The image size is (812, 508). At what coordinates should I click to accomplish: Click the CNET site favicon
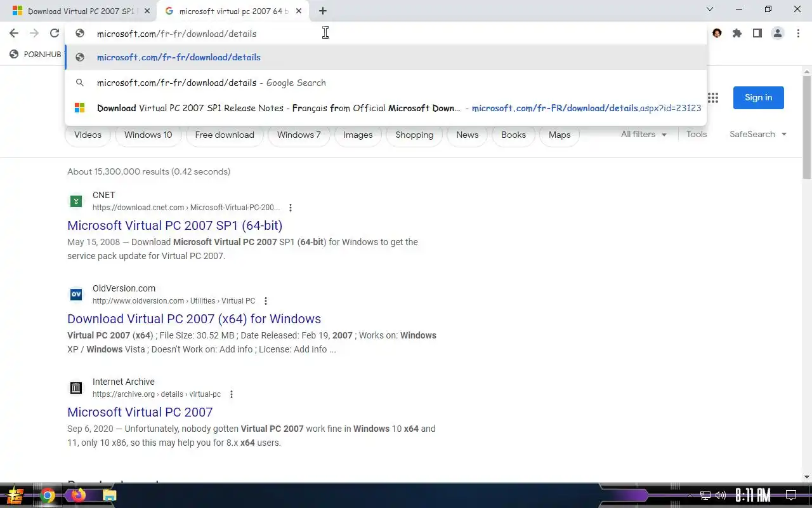(x=76, y=201)
